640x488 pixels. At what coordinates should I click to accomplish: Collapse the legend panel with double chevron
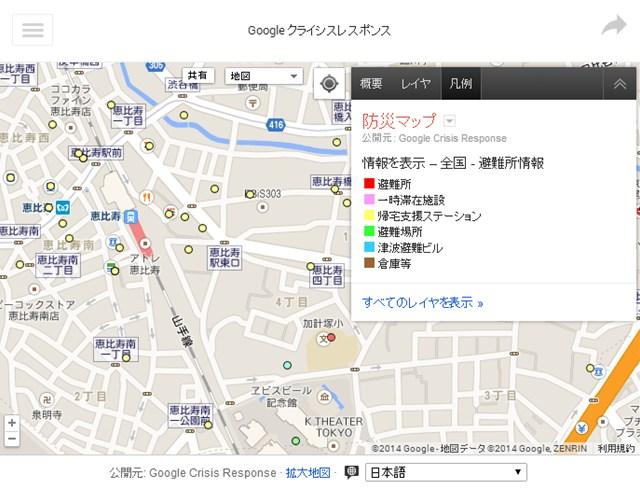(619, 84)
